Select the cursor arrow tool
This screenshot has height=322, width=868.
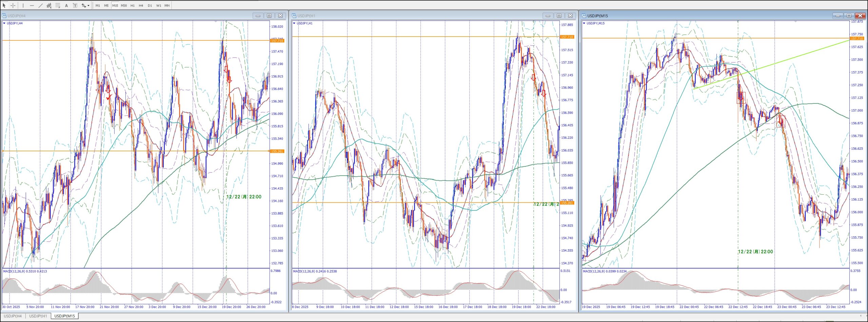[x=4, y=5]
